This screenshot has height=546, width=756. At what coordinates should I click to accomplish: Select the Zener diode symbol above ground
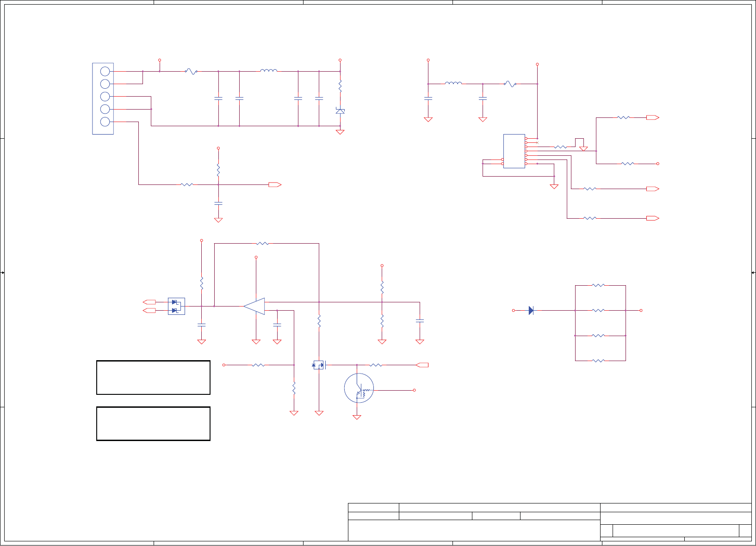[340, 111]
